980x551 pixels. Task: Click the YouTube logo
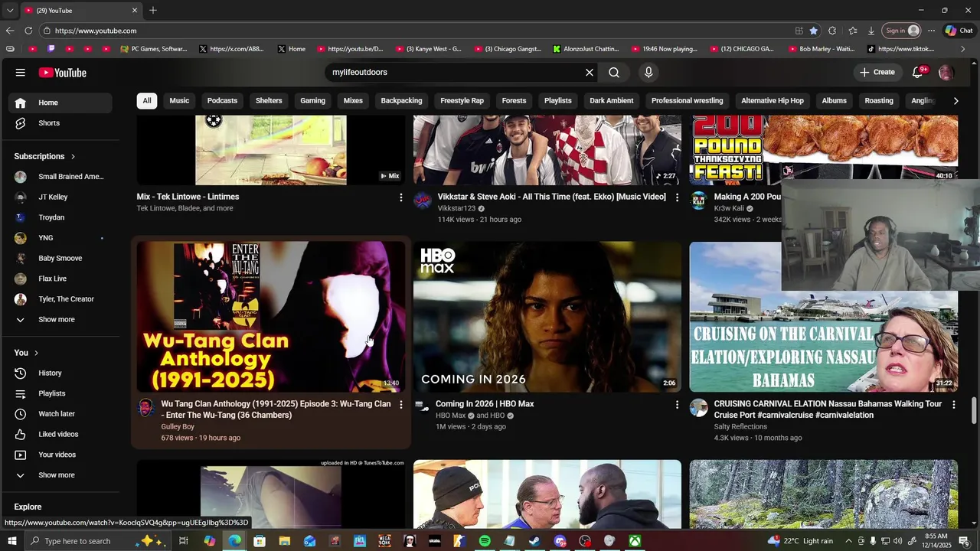(63, 73)
